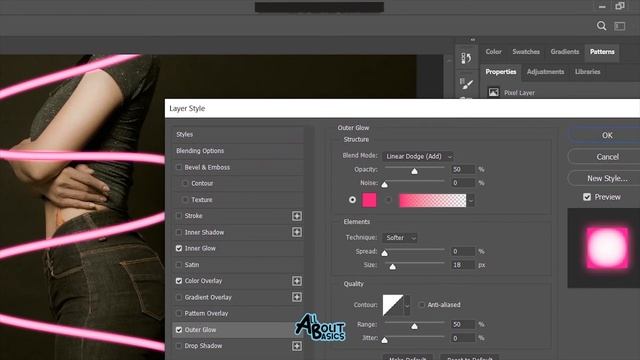Add another Stroke effect plus icon

point(297,216)
